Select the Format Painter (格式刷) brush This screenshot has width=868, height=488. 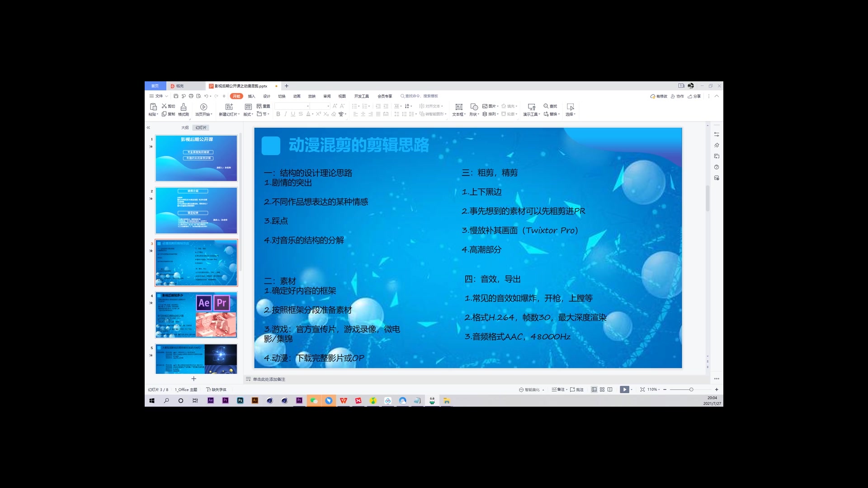184,109
